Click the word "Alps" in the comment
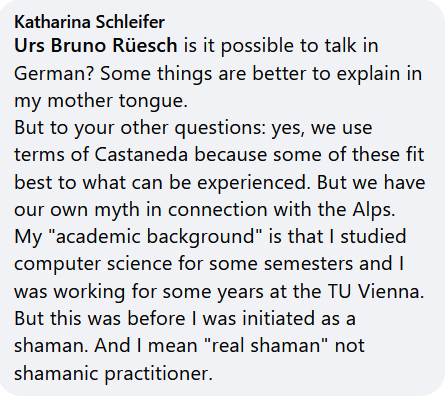The height and width of the screenshot is (396, 448). 373,210
